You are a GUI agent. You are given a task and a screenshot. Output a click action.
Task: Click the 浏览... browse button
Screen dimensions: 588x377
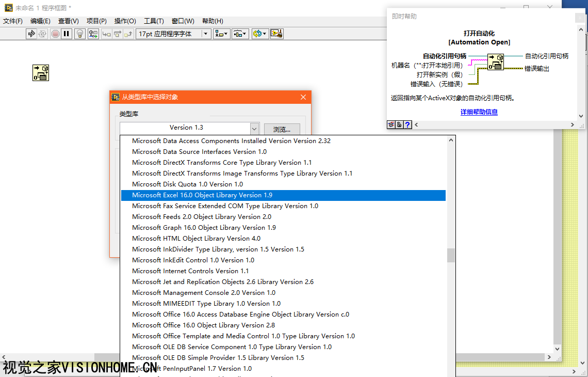pos(282,129)
